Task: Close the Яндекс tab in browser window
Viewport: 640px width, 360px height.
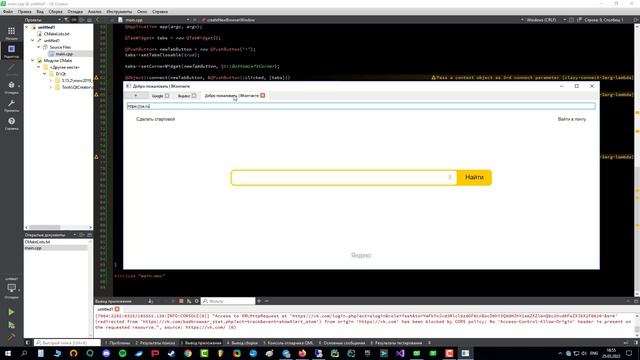Action: pos(194,96)
